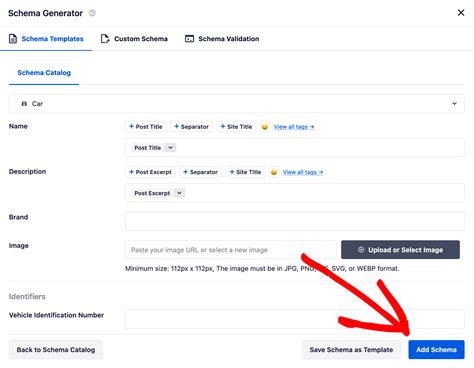This screenshot has height=368, width=474.
Task: Click the Schema Validation terminal icon
Action: 189,39
